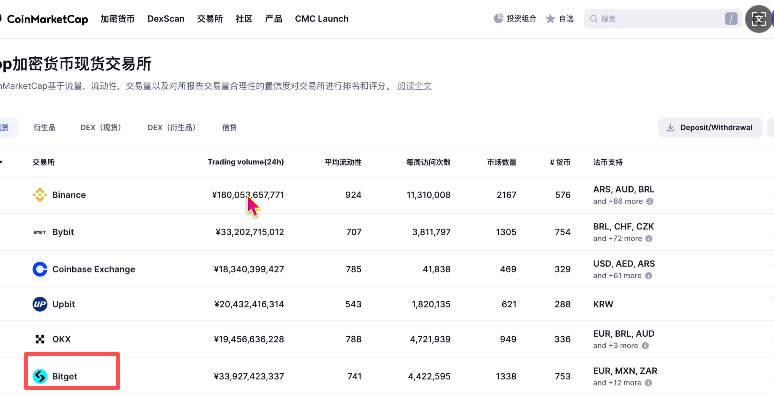Open watchlist via the star icon

point(550,19)
